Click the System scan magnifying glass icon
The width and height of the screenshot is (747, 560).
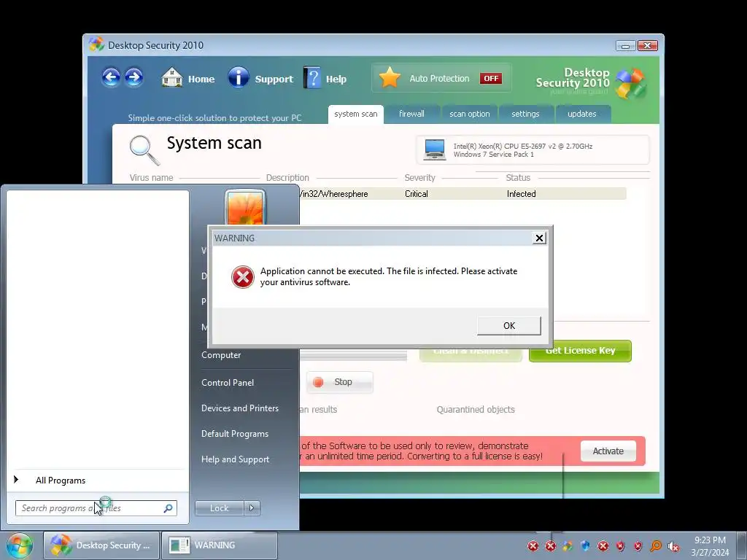point(144,149)
